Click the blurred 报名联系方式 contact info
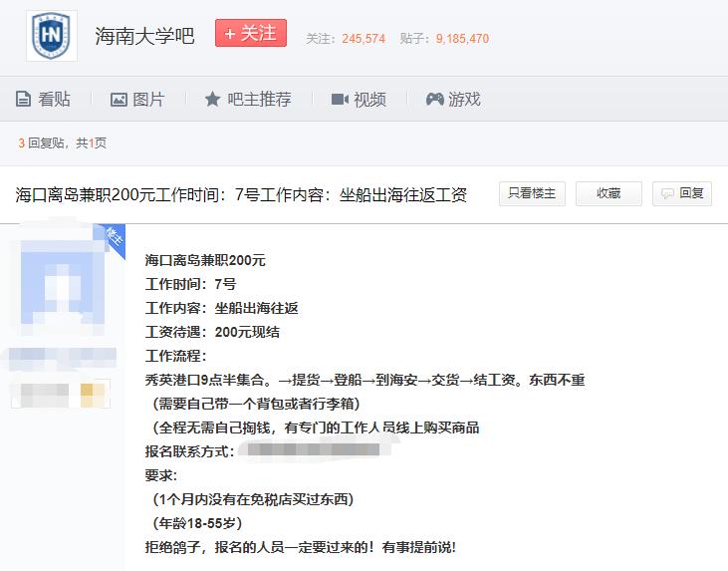The width and height of the screenshot is (728, 571). point(315,450)
